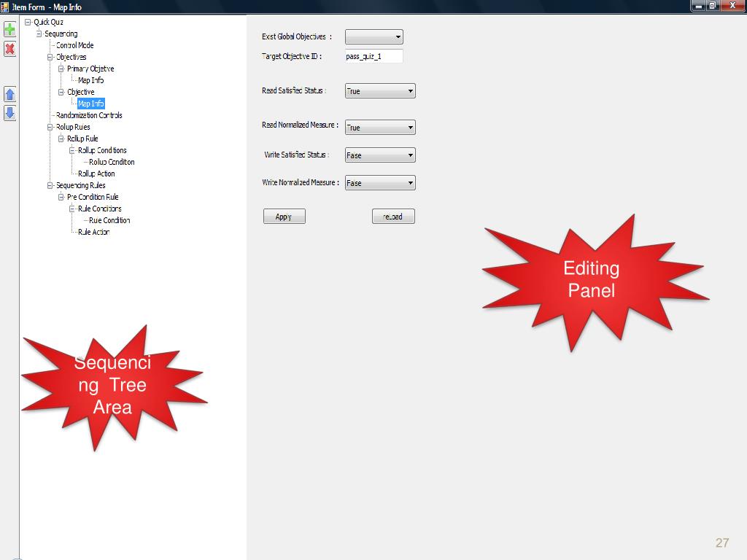This screenshot has width=747, height=560.
Task: Select Map Info under Primary Objective
Action: coord(90,80)
